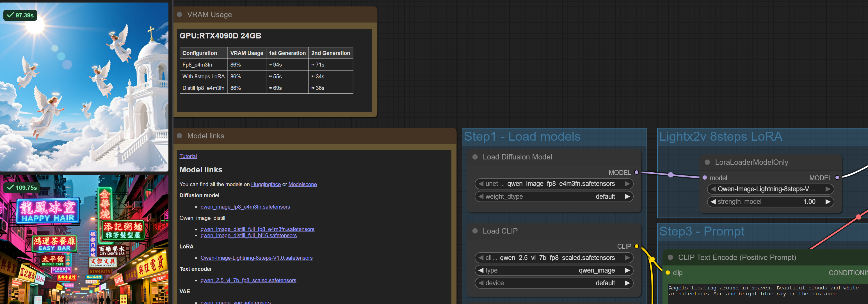
Task: Open the weight_dtype default dropdown
Action: click(x=554, y=196)
